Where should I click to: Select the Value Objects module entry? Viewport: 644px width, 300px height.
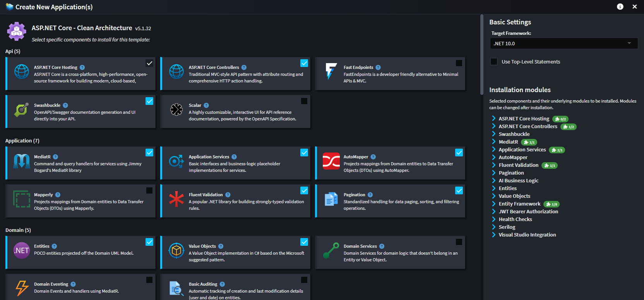(x=515, y=196)
